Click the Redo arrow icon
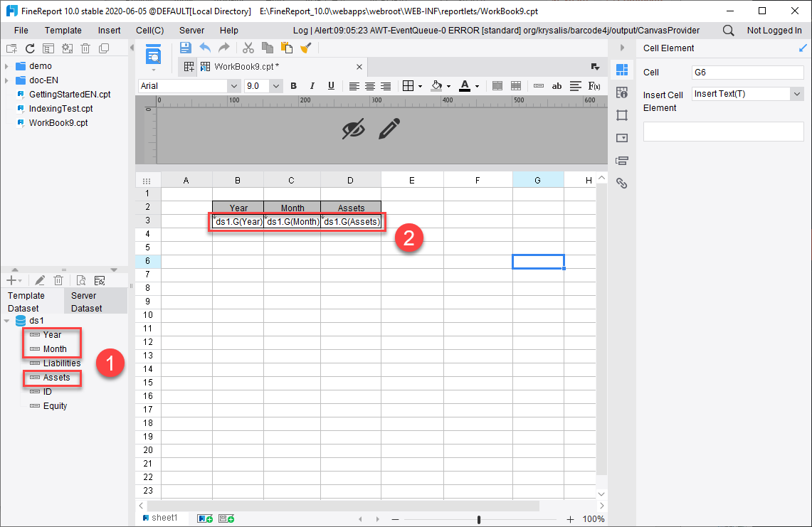 tap(223, 48)
